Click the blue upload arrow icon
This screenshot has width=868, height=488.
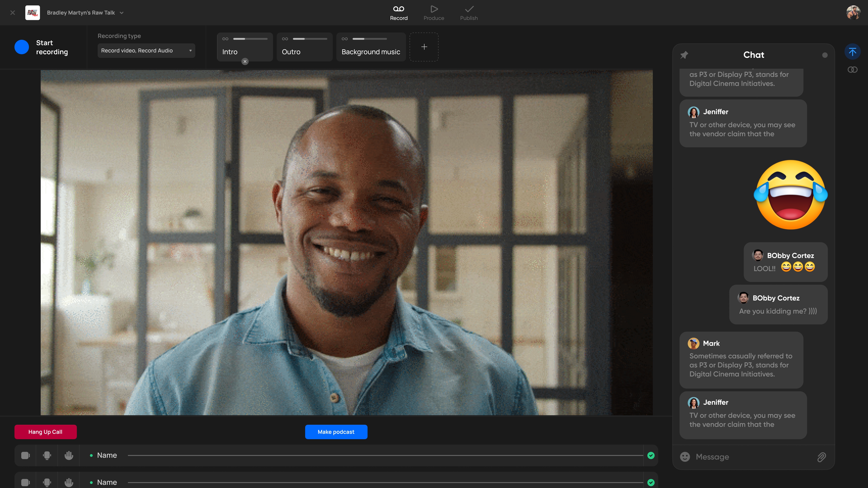click(852, 52)
